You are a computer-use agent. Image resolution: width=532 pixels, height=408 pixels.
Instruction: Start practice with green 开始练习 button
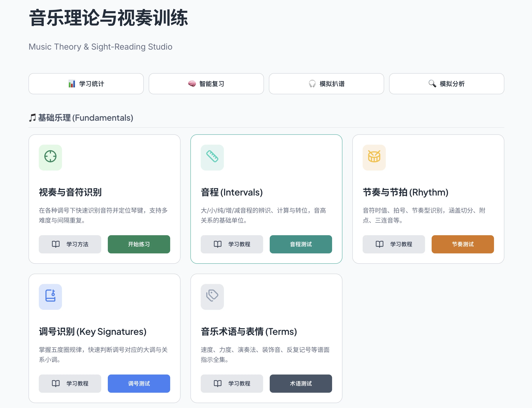pos(139,244)
